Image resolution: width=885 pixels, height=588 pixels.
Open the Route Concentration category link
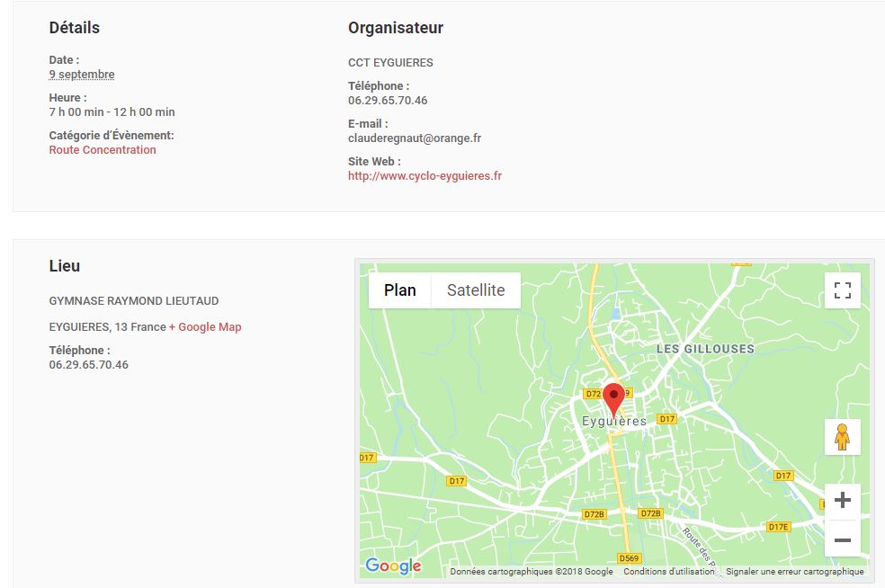pyautogui.click(x=103, y=150)
